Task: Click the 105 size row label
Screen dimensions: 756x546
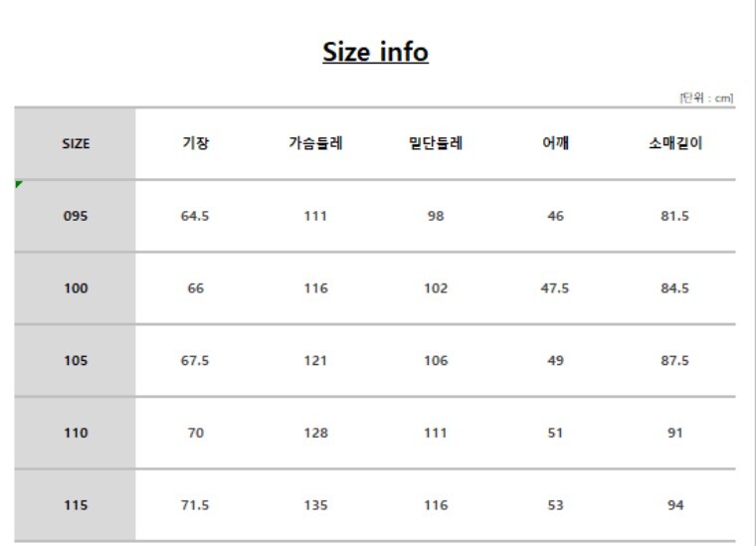Action: (x=76, y=361)
